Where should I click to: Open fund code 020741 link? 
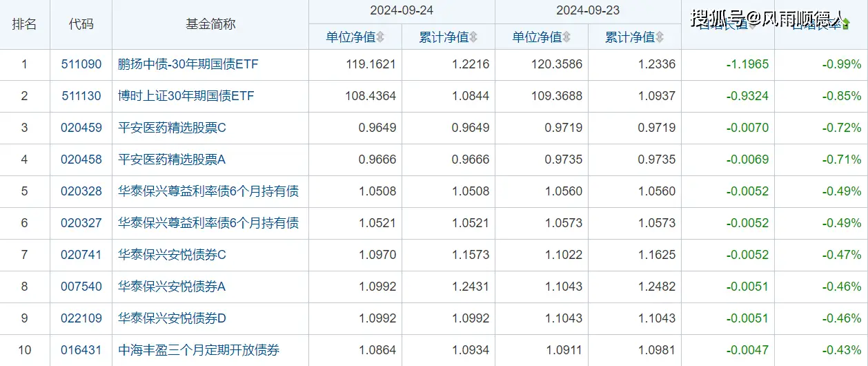(x=81, y=255)
